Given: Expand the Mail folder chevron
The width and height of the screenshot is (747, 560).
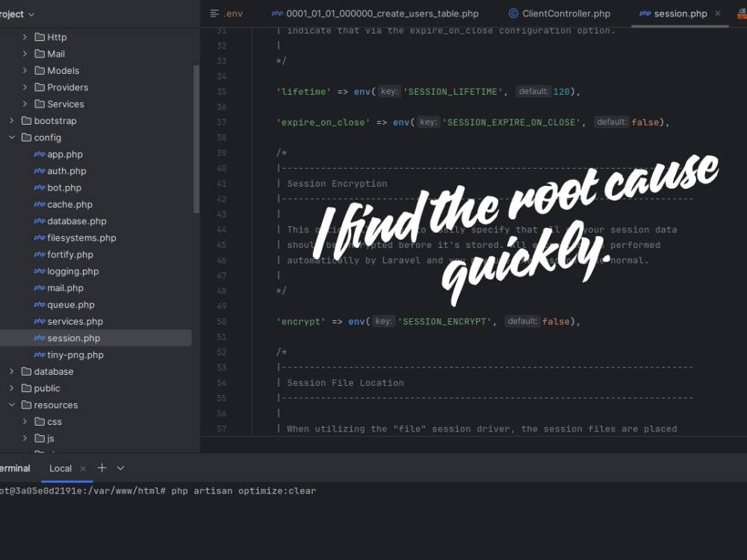Looking at the screenshot, I should (25, 54).
